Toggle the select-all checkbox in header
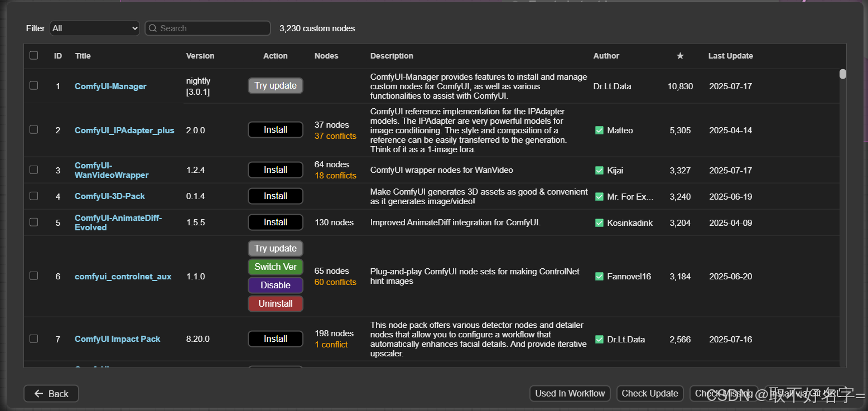This screenshot has height=411, width=868. tap(34, 55)
